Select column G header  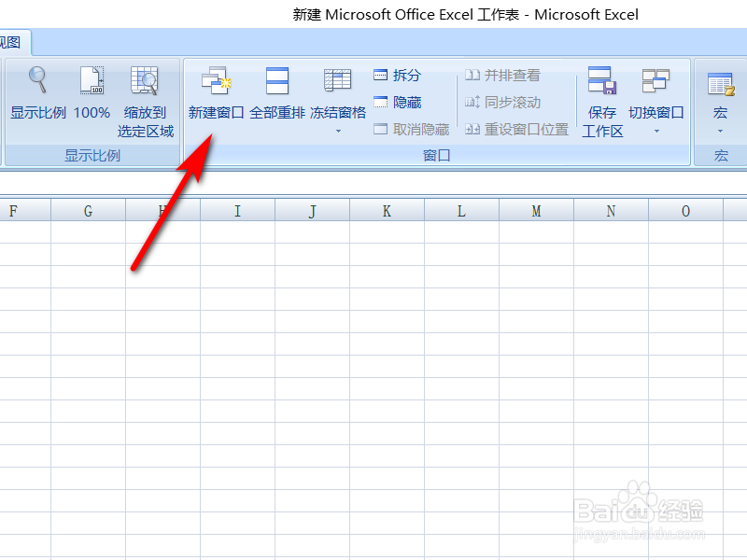point(88,211)
